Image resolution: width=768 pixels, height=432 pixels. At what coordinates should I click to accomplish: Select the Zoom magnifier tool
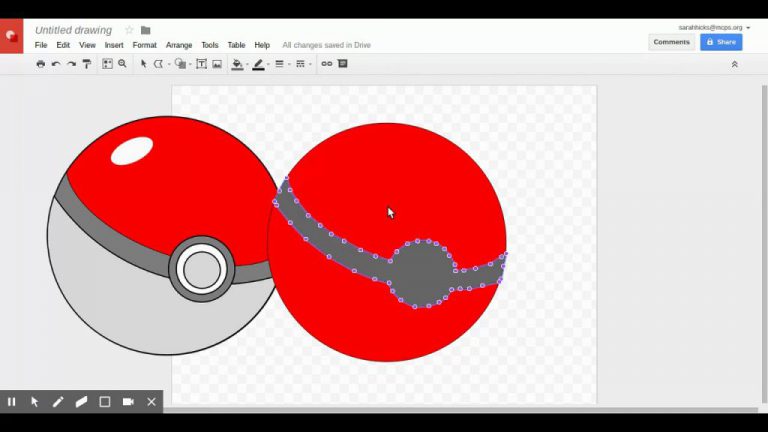(122, 64)
